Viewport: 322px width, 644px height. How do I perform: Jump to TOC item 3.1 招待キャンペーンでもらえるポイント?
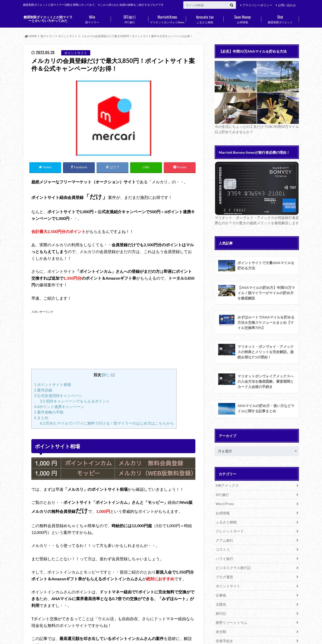tap(75, 401)
